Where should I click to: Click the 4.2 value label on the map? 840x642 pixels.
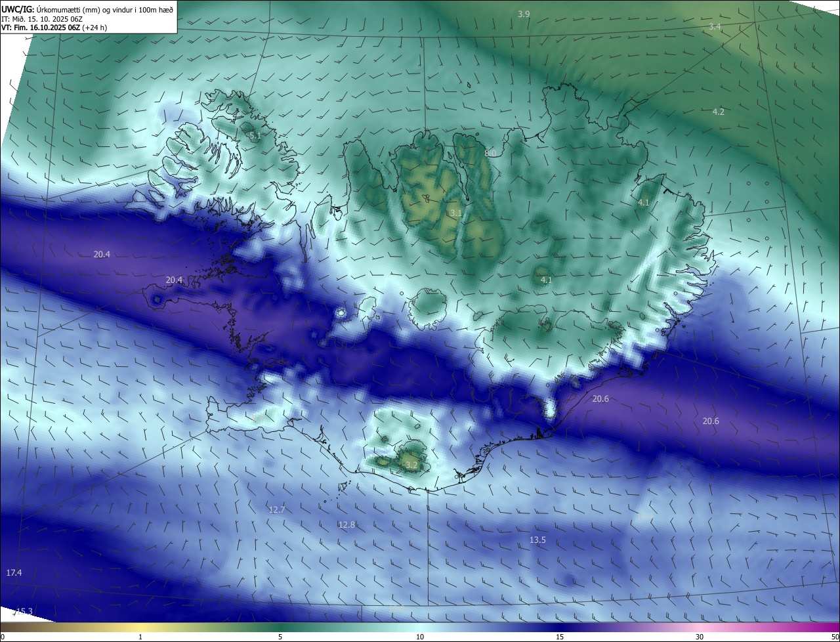(x=719, y=112)
